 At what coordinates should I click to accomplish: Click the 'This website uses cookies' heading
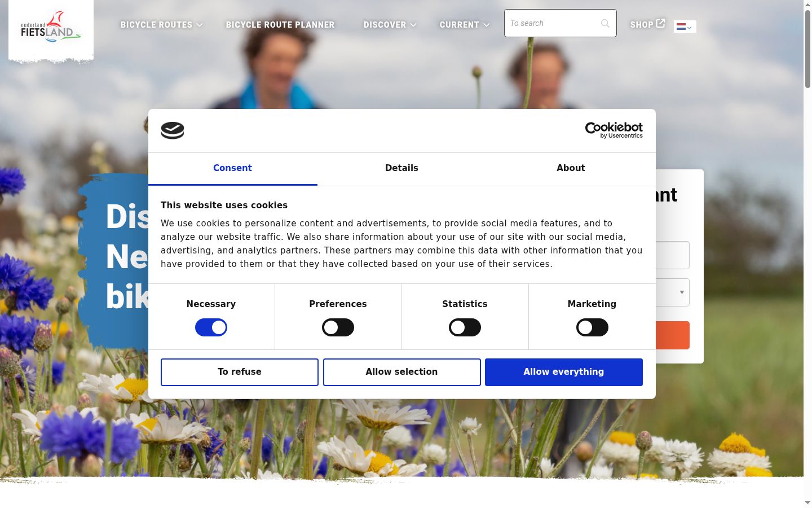[224, 205]
